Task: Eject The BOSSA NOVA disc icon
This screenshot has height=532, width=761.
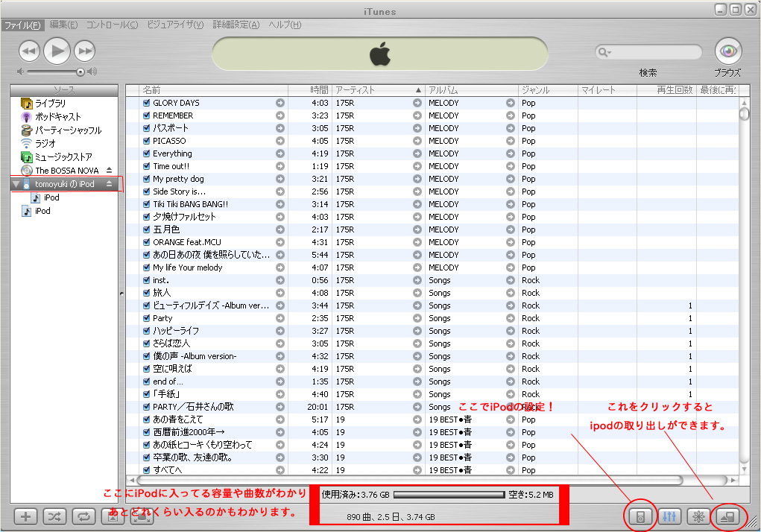Action: point(110,170)
